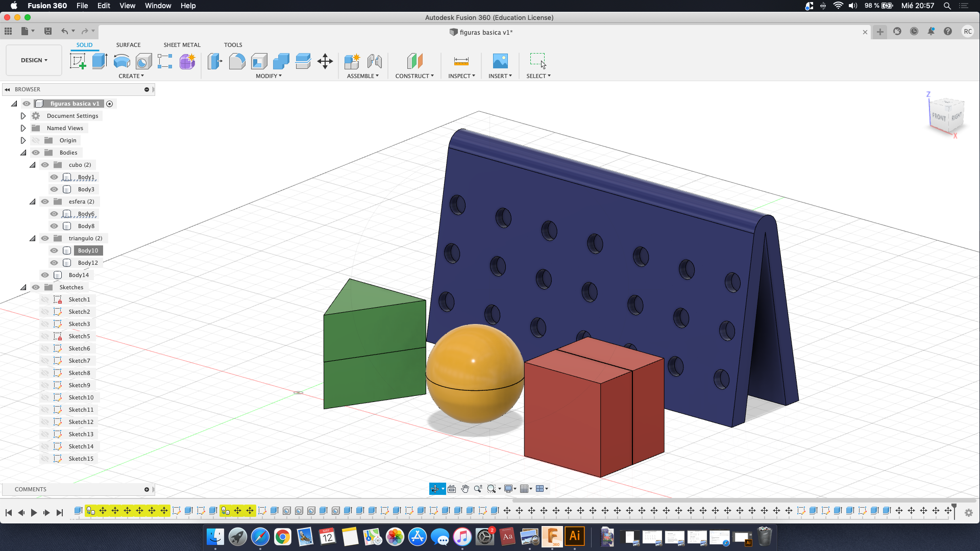Toggle visibility of the Sketches folder

tap(36, 287)
